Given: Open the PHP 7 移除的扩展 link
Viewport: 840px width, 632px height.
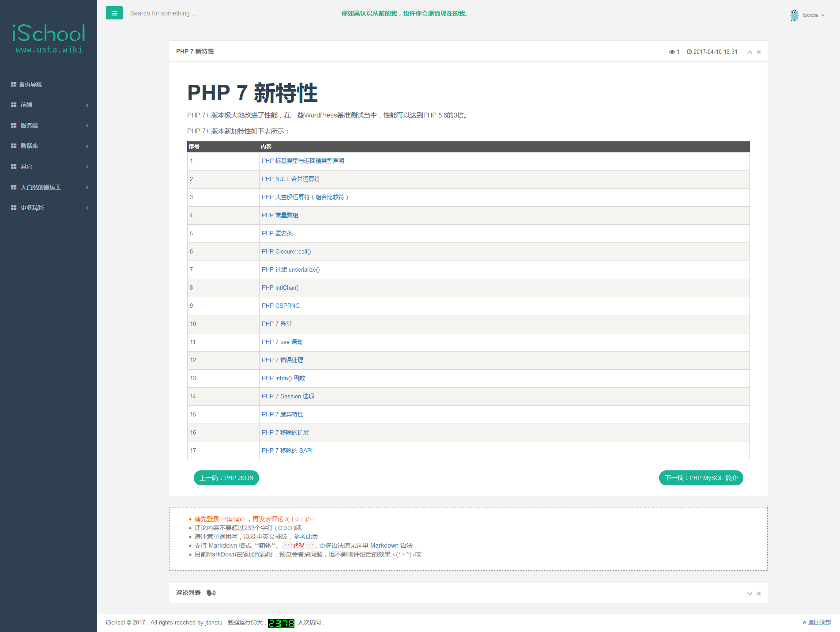Looking at the screenshot, I should [x=285, y=432].
